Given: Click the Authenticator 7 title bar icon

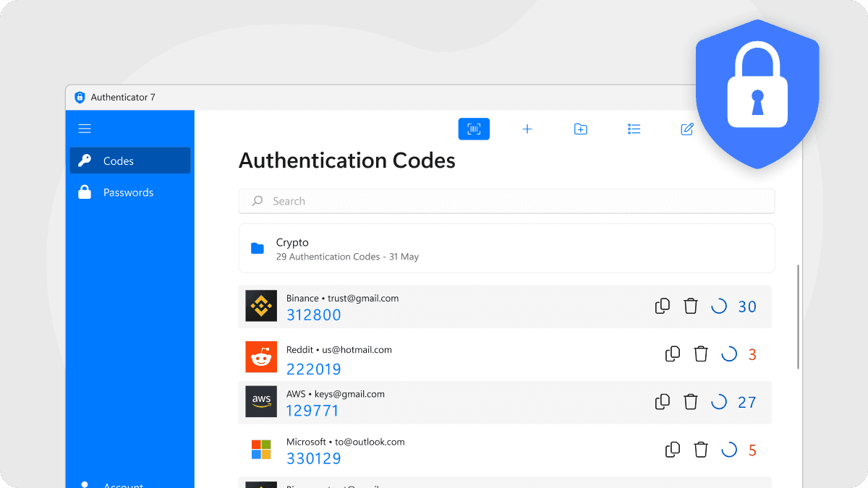Looking at the screenshot, I should click(80, 97).
